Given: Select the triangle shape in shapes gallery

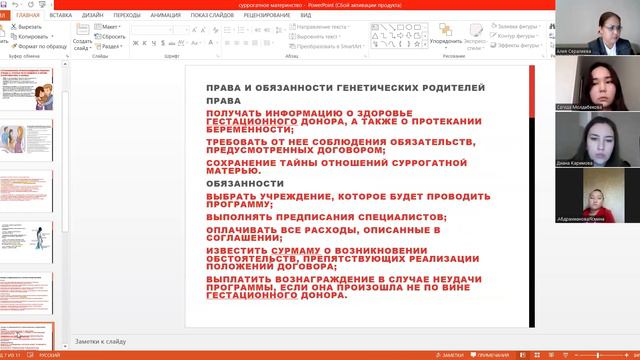Looking at the screenshot, I should click(375, 36).
